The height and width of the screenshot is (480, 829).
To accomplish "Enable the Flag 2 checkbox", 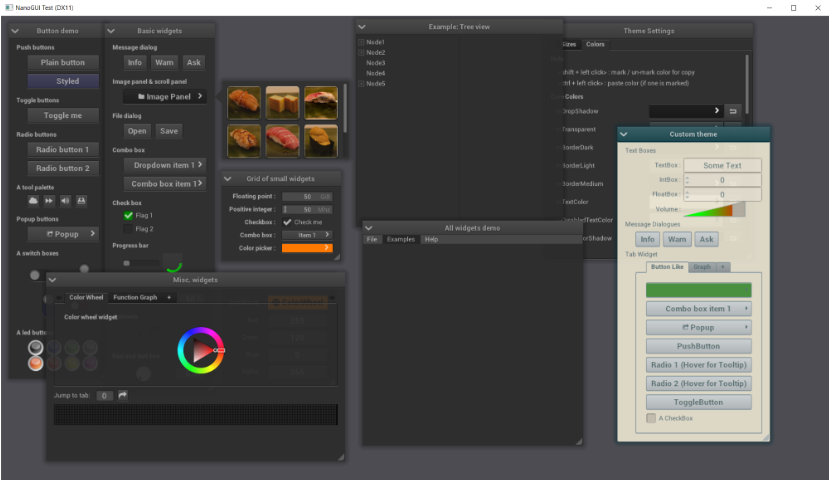I will pyautogui.click(x=128, y=229).
